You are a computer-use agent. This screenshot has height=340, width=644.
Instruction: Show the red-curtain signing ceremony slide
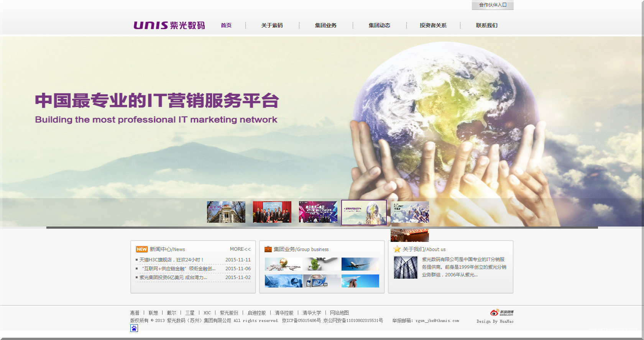272,212
